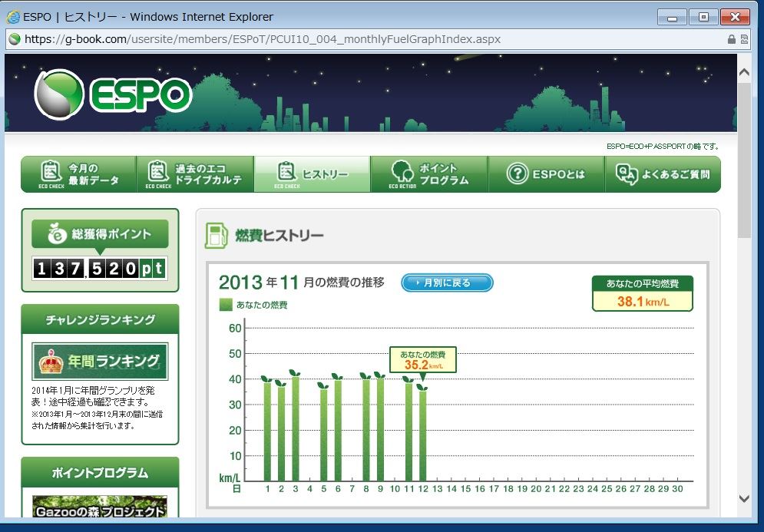764x532 pixels.
Task: Open the よくあるご質問 tab
Action: coord(663,174)
